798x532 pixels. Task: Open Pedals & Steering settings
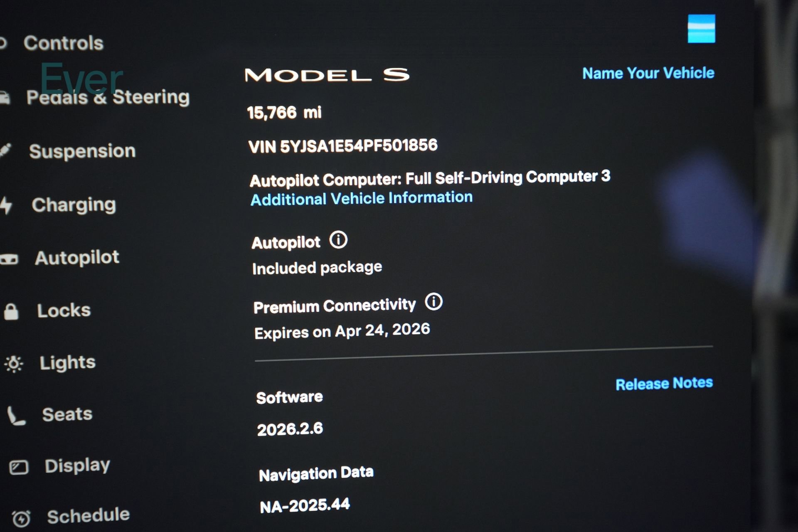click(x=108, y=97)
